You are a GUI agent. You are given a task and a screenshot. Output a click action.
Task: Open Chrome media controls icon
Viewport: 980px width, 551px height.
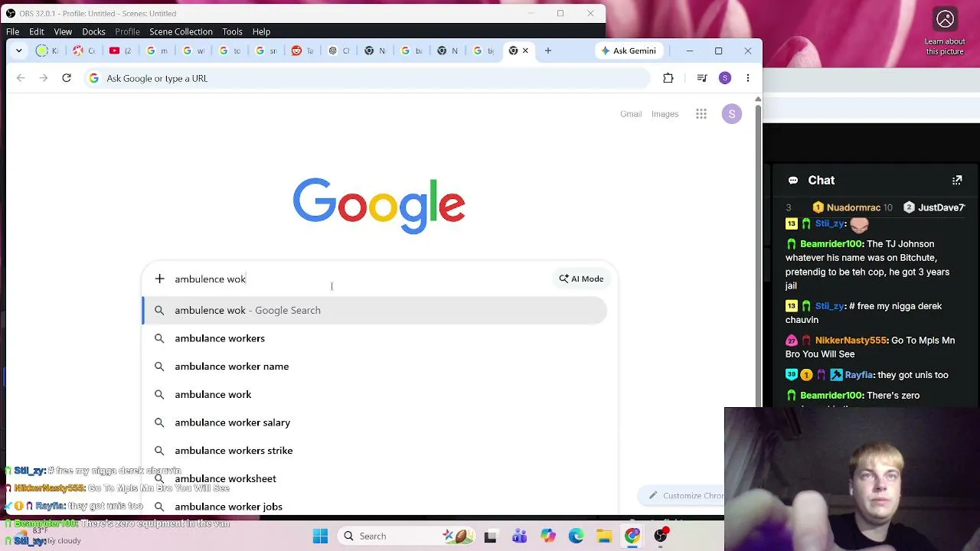pyautogui.click(x=702, y=78)
